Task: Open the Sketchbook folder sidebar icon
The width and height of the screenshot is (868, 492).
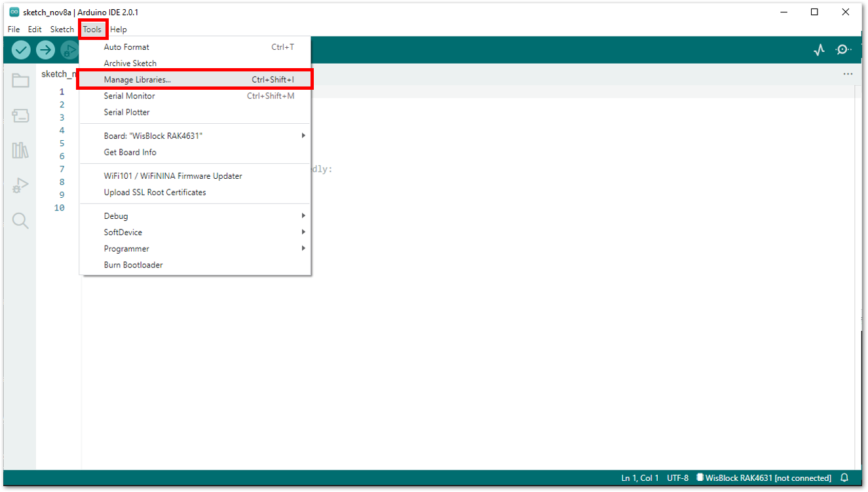Action: tap(20, 81)
